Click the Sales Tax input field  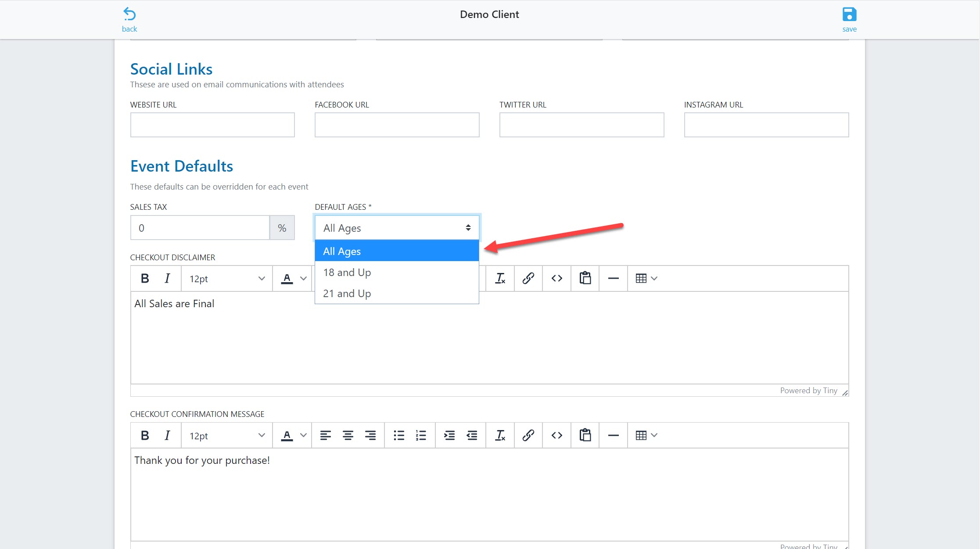200,228
